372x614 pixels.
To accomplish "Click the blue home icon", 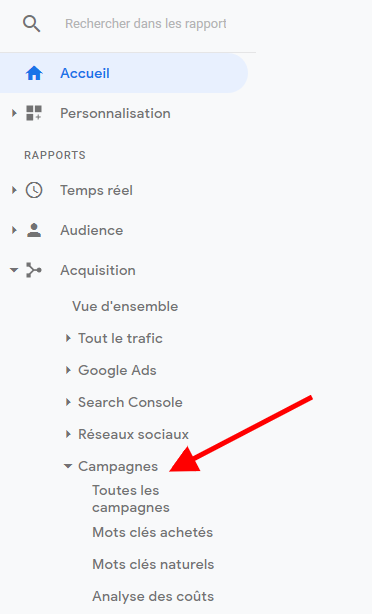I will click(34, 73).
